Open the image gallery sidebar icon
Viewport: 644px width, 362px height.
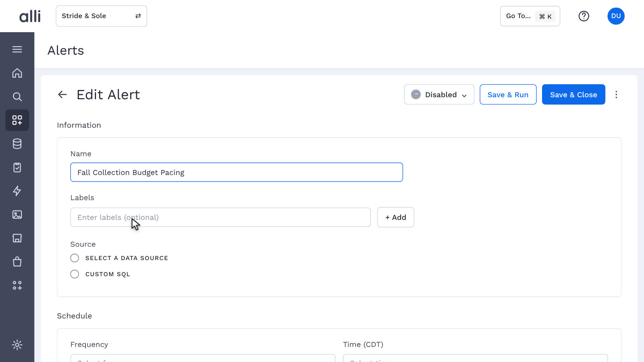(17, 215)
